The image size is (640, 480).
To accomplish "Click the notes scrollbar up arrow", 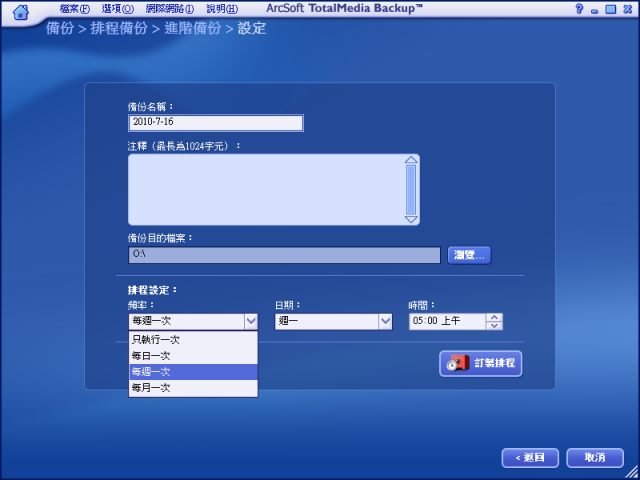I will click(411, 160).
